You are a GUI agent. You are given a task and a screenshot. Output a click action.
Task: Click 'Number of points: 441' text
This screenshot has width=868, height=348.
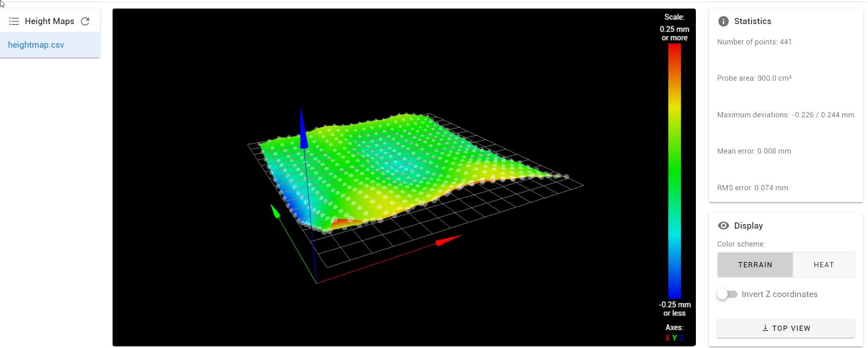point(754,42)
